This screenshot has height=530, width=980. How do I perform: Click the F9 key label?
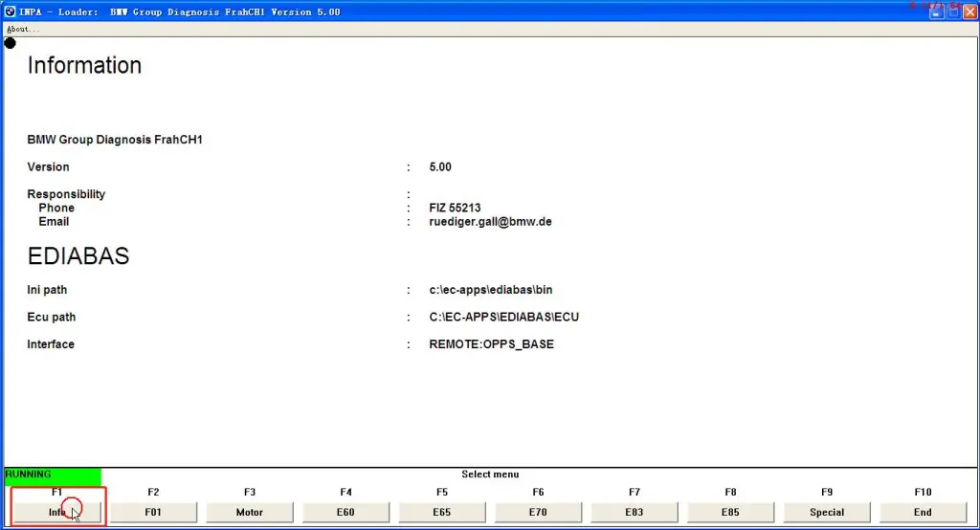[827, 493]
